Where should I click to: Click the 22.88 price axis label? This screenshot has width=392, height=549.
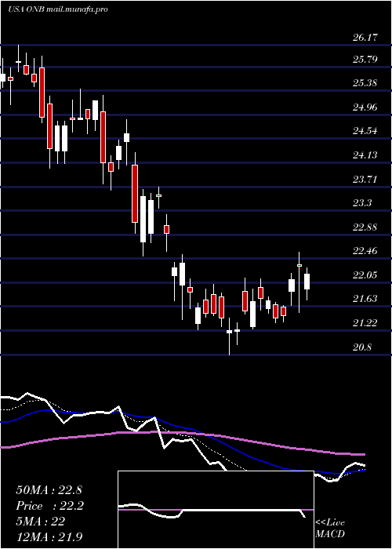pos(365,227)
